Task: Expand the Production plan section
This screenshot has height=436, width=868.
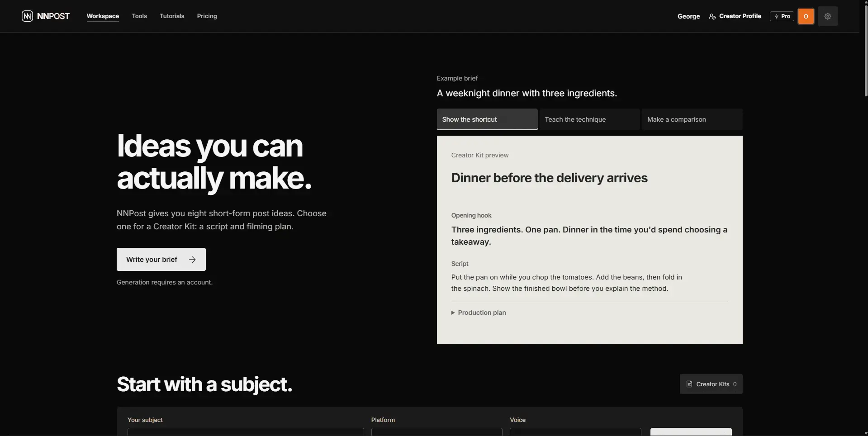Action: click(479, 313)
